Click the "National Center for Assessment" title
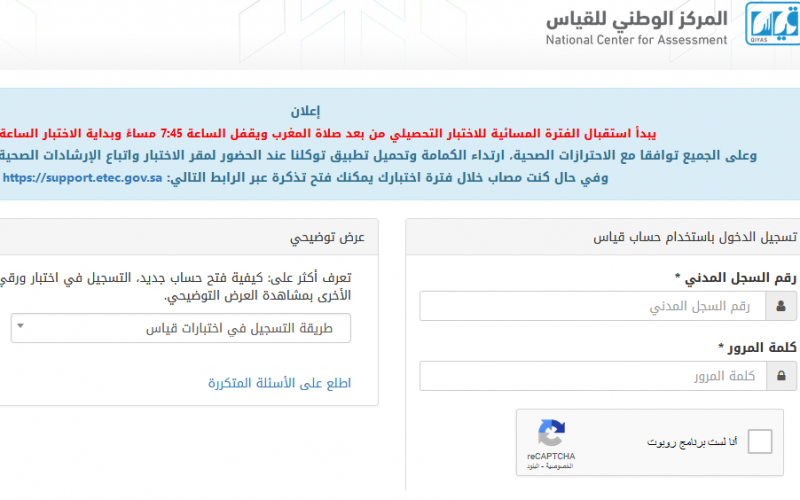Screen dimensions: 800x500 point(636,40)
